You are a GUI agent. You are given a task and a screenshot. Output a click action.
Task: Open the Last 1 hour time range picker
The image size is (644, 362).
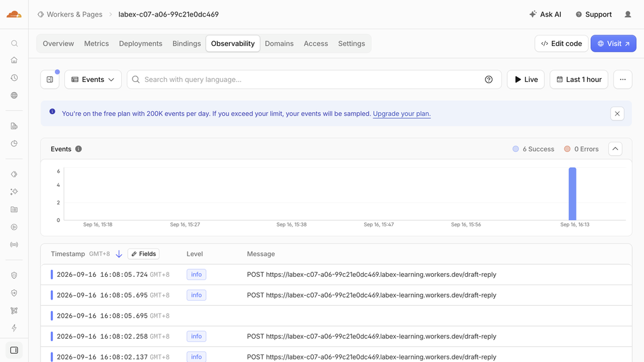pos(579,79)
